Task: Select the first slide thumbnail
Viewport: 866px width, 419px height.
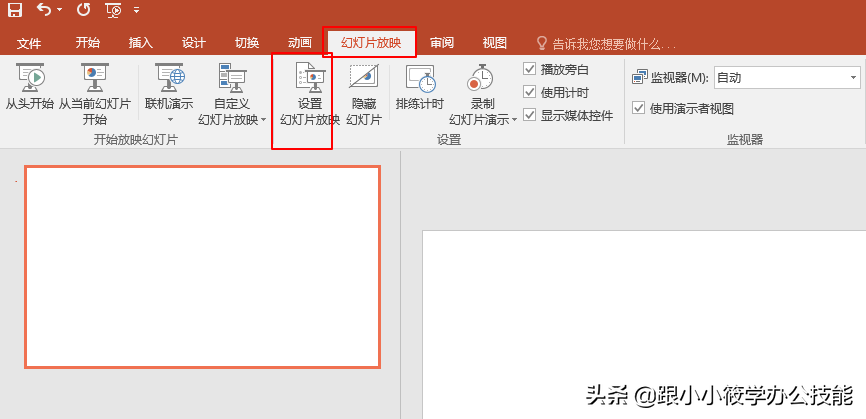Action: click(202, 267)
